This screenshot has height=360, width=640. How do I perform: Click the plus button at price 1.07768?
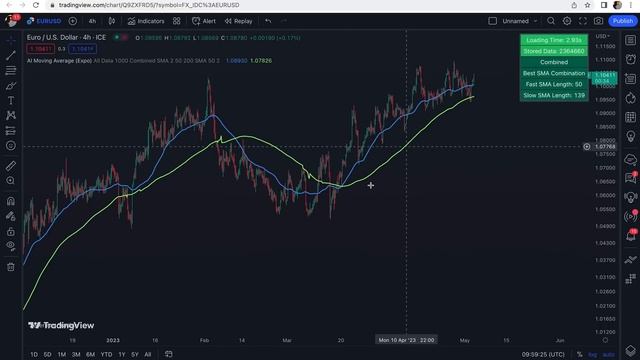(587, 147)
